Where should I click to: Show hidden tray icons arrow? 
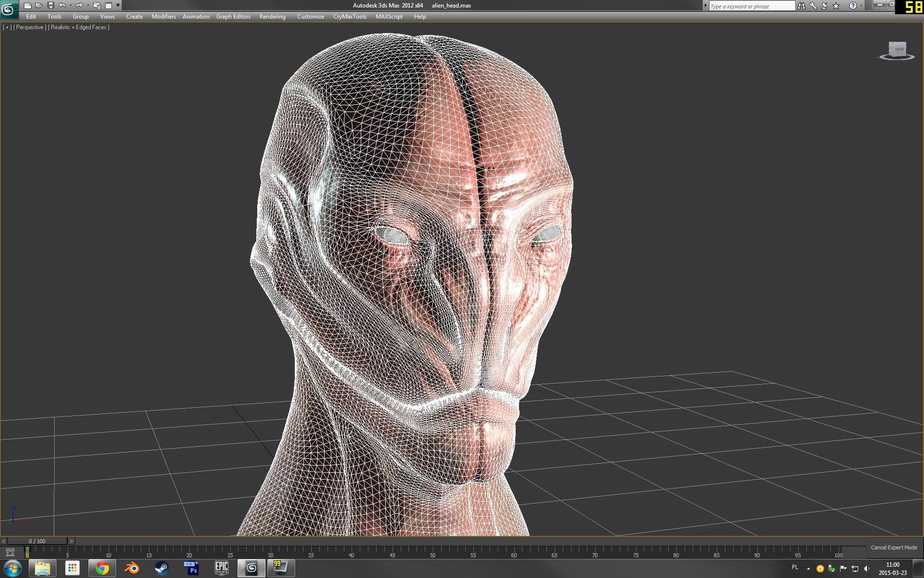pos(808,568)
